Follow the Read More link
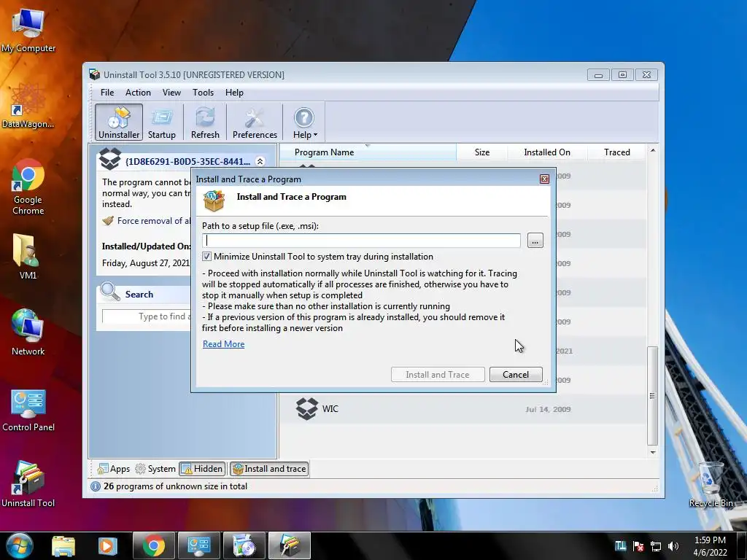Image resolution: width=747 pixels, height=560 pixels. (x=223, y=344)
